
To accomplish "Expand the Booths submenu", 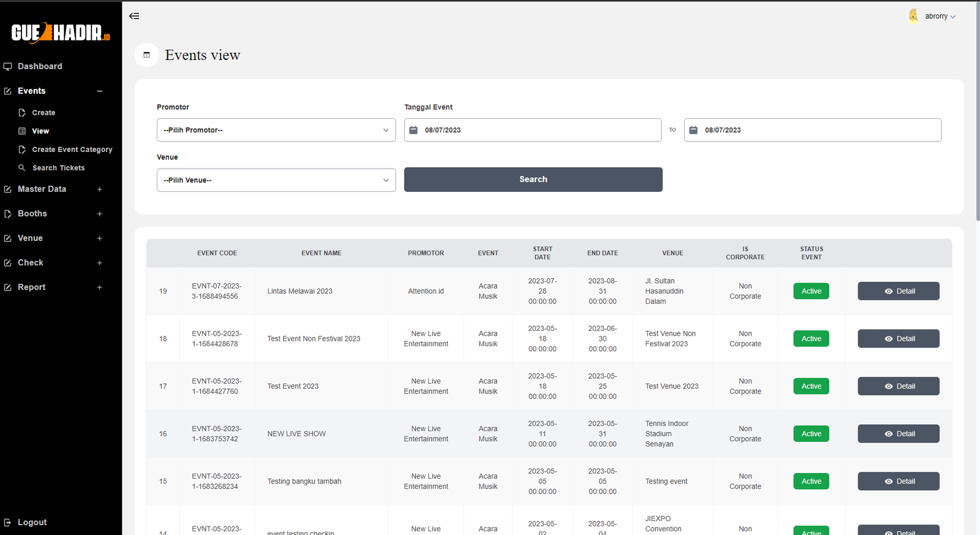I will tap(99, 214).
